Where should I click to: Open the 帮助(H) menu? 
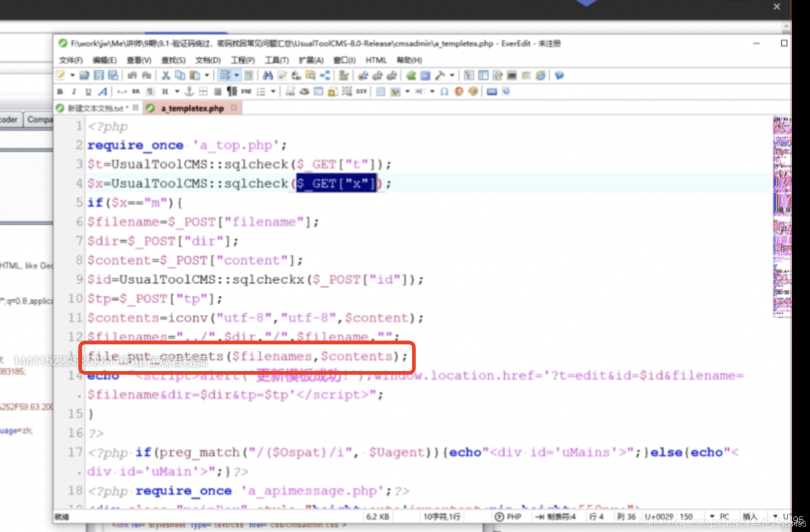coord(409,60)
